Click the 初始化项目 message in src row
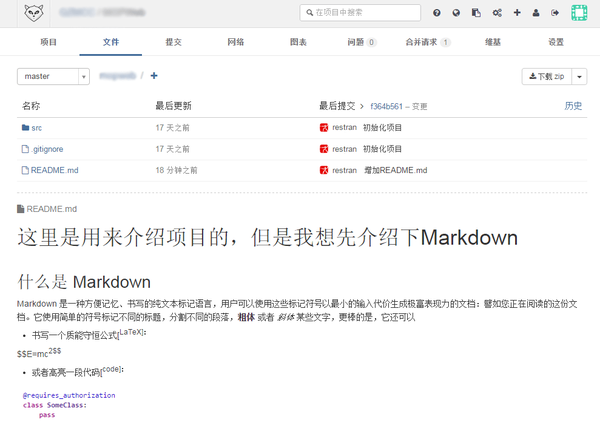This screenshot has width=600, height=422. tap(382, 127)
